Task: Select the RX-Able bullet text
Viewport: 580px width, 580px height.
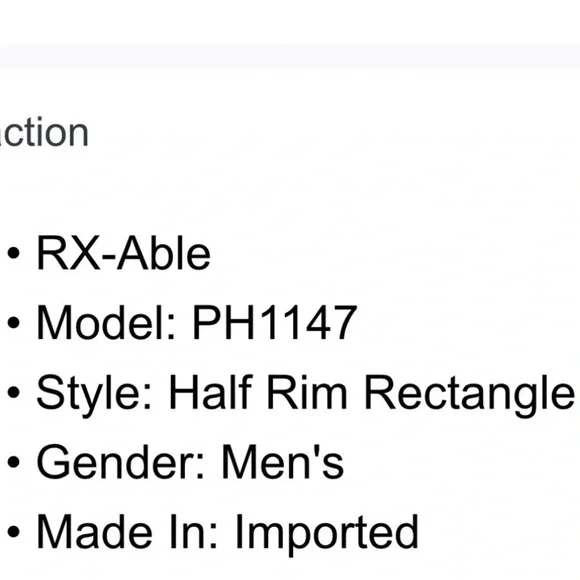Action: [124, 254]
